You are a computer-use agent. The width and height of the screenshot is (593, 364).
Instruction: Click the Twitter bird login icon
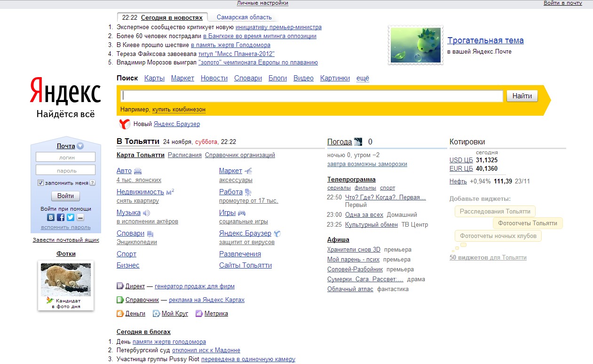tap(71, 217)
